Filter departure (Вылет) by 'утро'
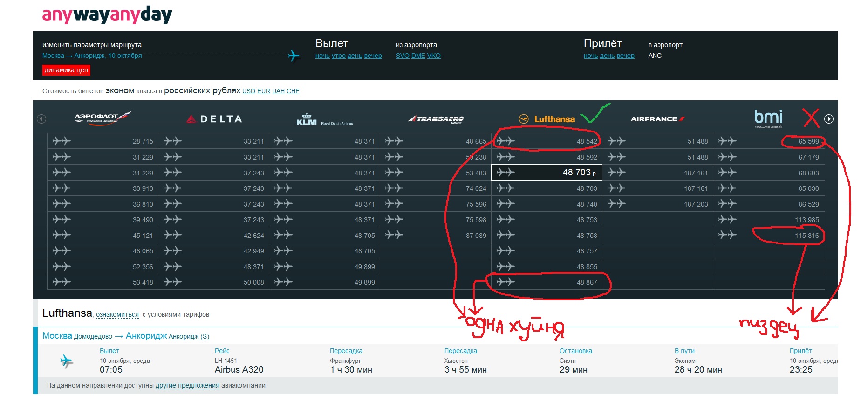The width and height of the screenshot is (868, 396). pos(339,56)
